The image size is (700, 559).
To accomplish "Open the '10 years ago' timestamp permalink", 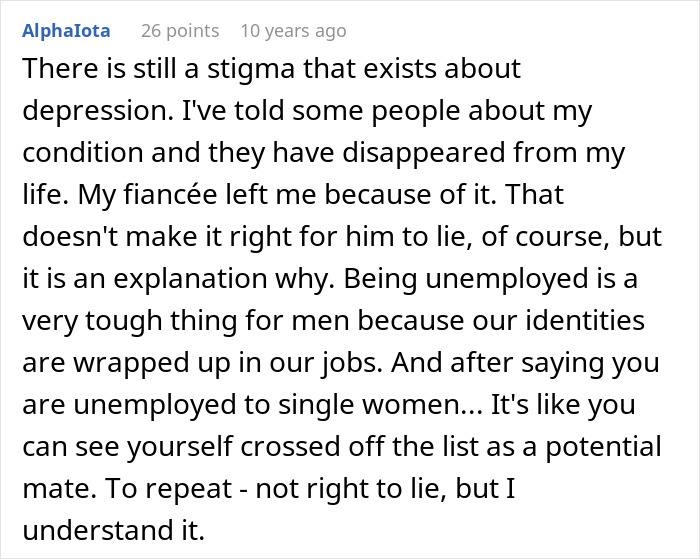I will tap(293, 31).
